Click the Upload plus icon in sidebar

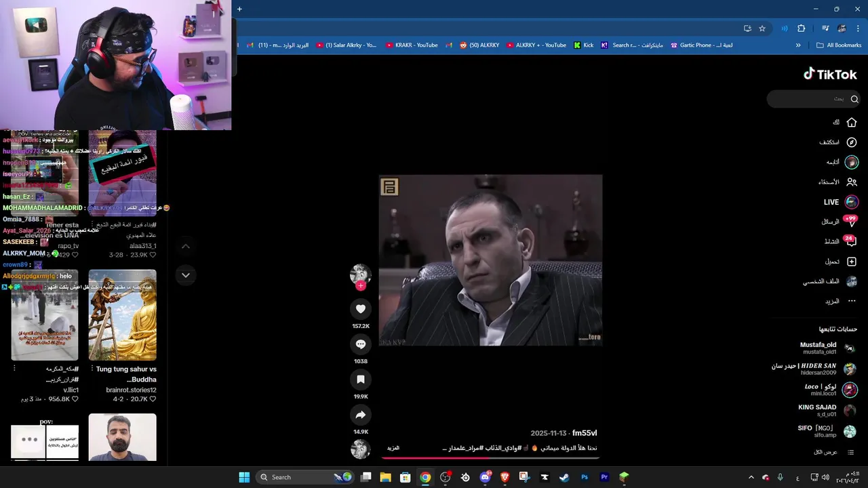tap(852, 262)
